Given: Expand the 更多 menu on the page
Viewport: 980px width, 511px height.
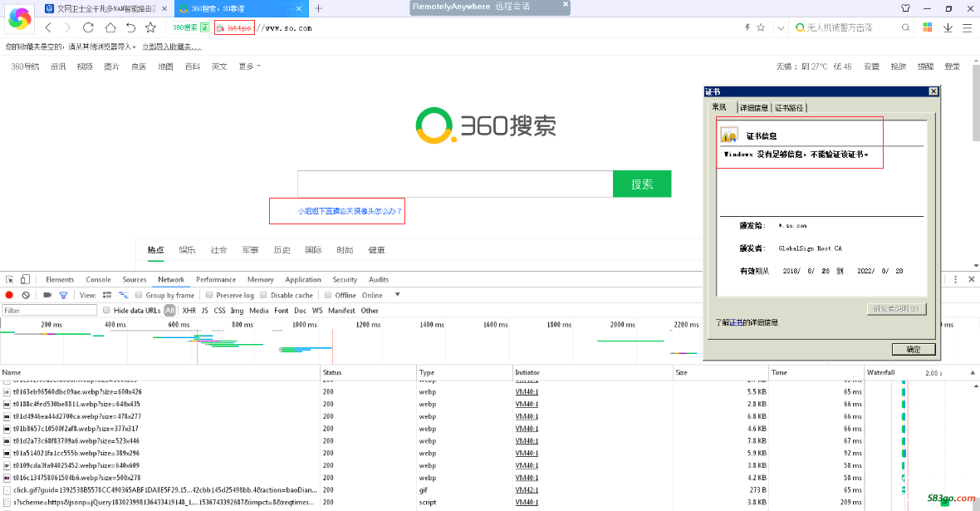Looking at the screenshot, I should (x=249, y=66).
